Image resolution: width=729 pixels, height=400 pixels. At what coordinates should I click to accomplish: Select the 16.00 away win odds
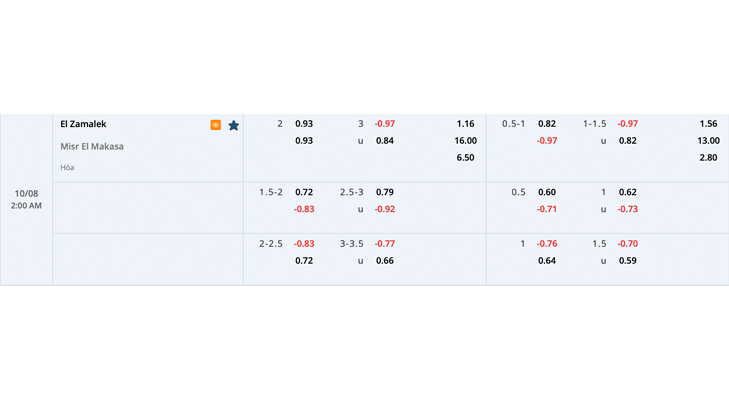point(465,140)
